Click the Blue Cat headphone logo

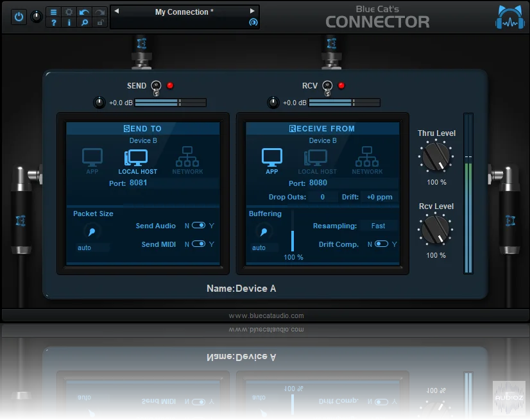click(509, 17)
